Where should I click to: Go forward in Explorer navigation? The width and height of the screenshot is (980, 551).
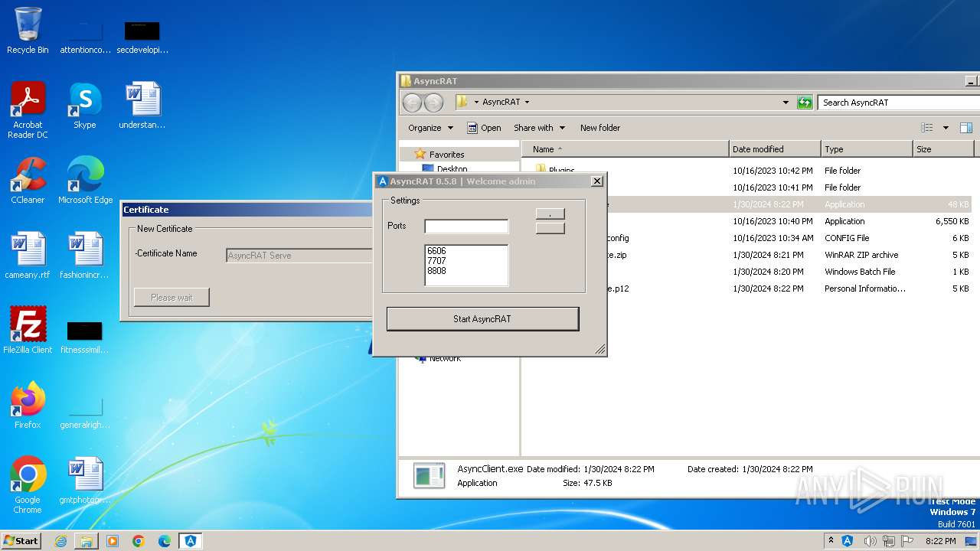pyautogui.click(x=433, y=103)
